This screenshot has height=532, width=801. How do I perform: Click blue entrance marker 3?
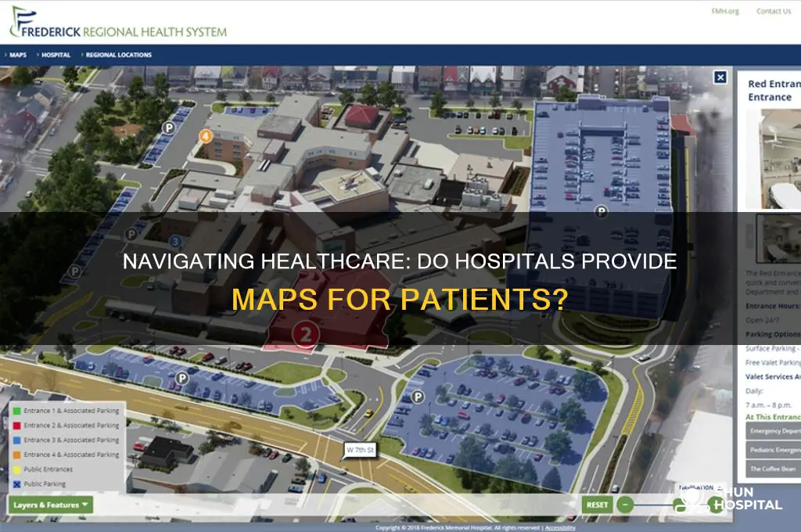(176, 241)
